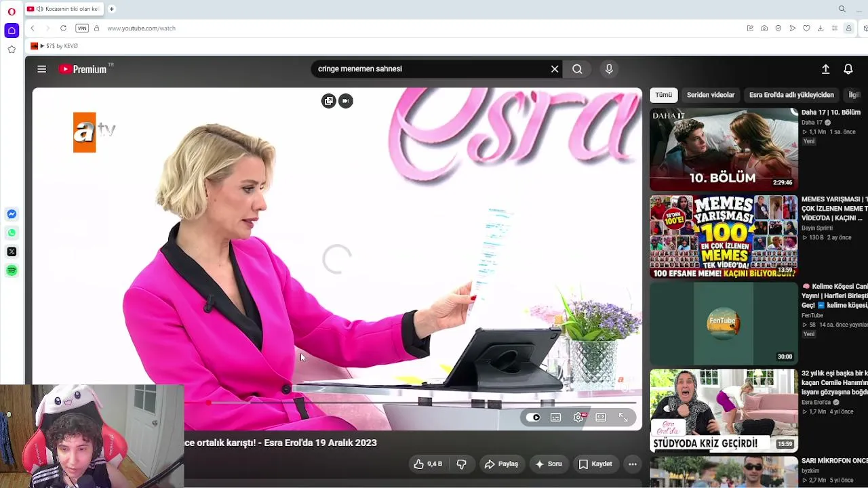This screenshot has height=488, width=868.
Task: Click the video-call overlay icon on player
Action: pyautogui.click(x=346, y=101)
